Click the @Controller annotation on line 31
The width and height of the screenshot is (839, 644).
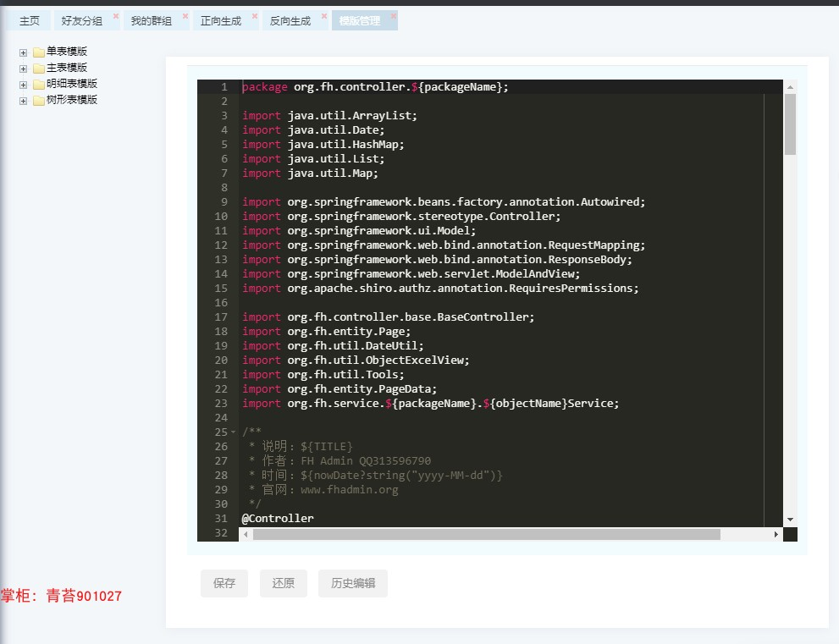click(x=278, y=518)
